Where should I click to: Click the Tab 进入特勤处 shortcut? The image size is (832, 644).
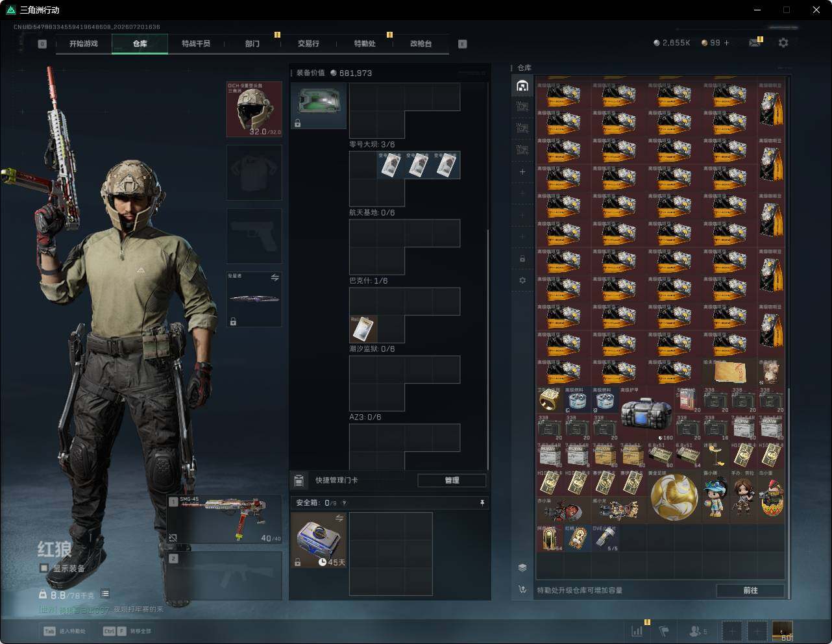pos(64,631)
